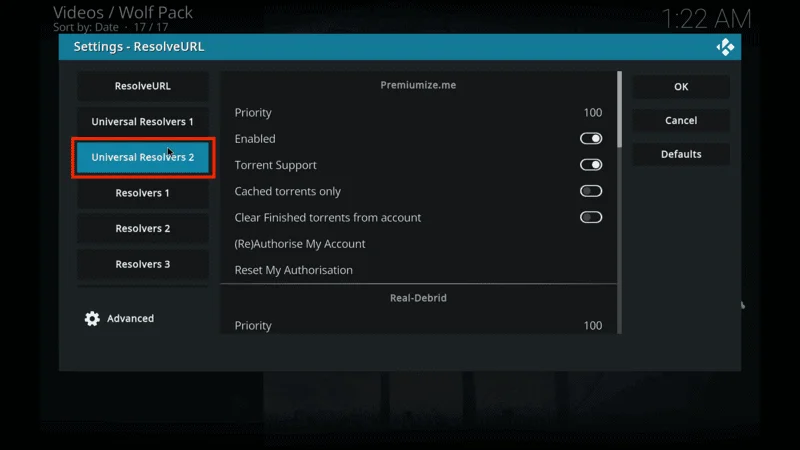Click the Kodi logo icon in dialog header
This screenshot has width=800, height=450.
pos(725,47)
